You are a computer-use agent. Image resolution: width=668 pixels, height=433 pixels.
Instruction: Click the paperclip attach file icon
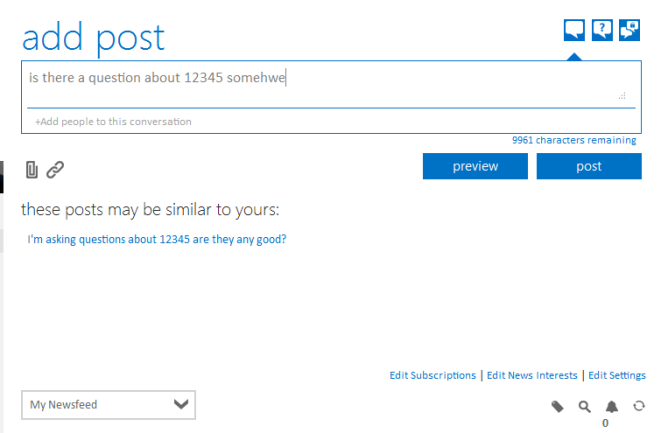[32, 169]
